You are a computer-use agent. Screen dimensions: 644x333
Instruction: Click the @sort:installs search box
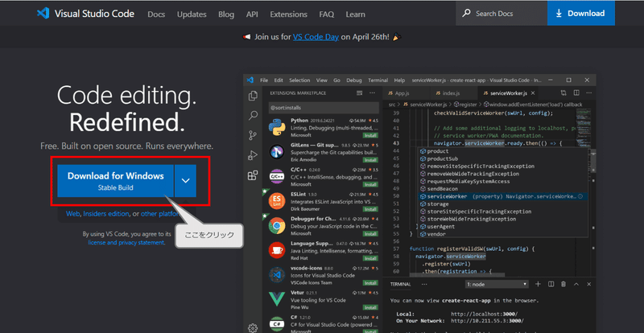click(x=324, y=108)
